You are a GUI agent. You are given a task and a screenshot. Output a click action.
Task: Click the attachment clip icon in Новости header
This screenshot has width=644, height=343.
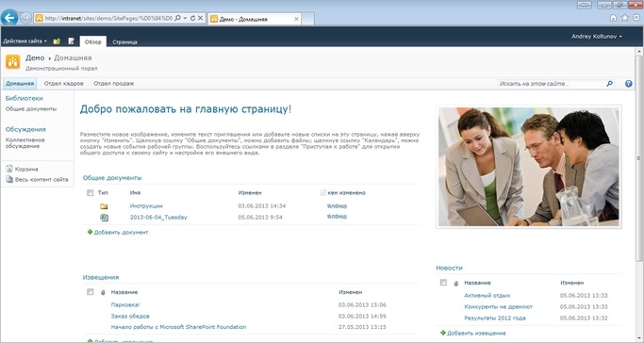click(456, 283)
